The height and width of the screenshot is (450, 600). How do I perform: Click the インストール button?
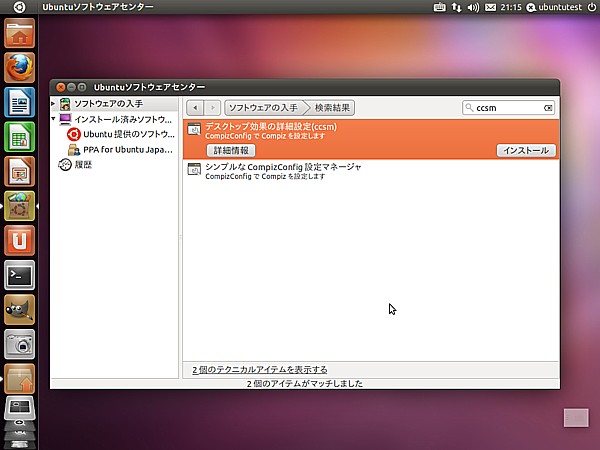(x=526, y=150)
